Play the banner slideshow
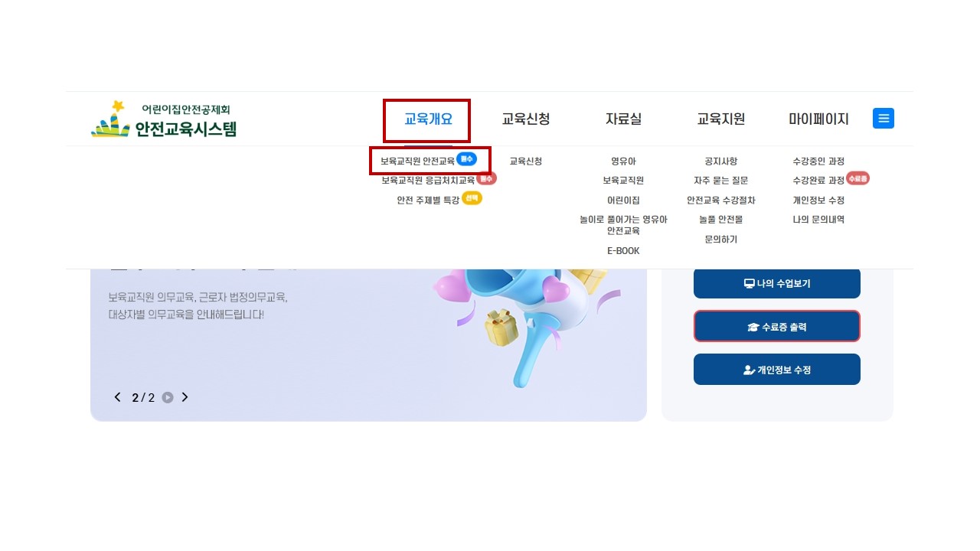Viewport: 980px width, 551px height. click(168, 397)
